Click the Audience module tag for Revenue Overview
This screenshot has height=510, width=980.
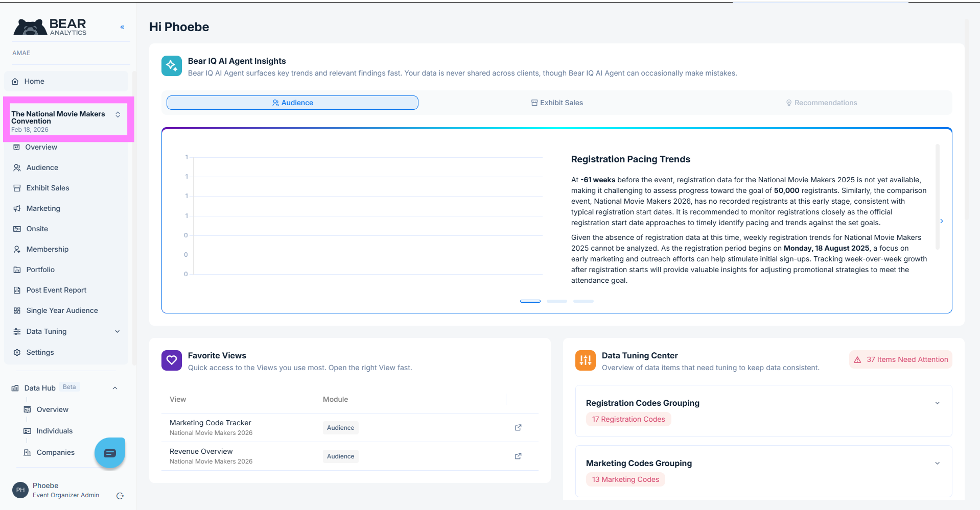click(x=341, y=456)
